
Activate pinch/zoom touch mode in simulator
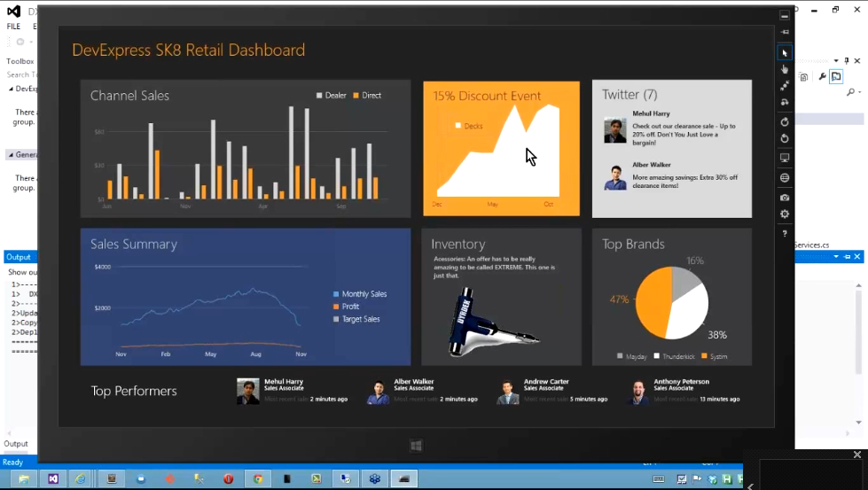pos(785,86)
